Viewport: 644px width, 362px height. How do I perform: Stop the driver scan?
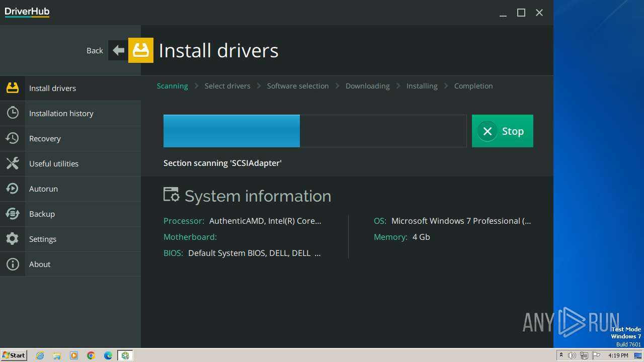(x=503, y=131)
